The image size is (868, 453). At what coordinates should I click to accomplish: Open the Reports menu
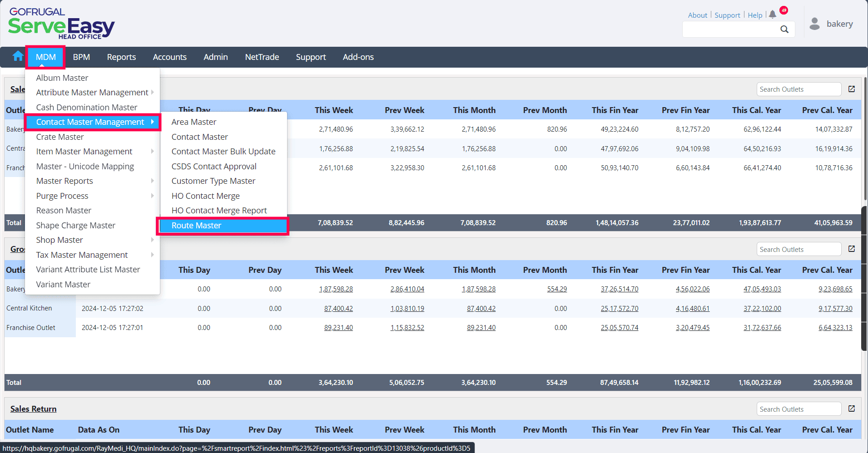tap(121, 57)
